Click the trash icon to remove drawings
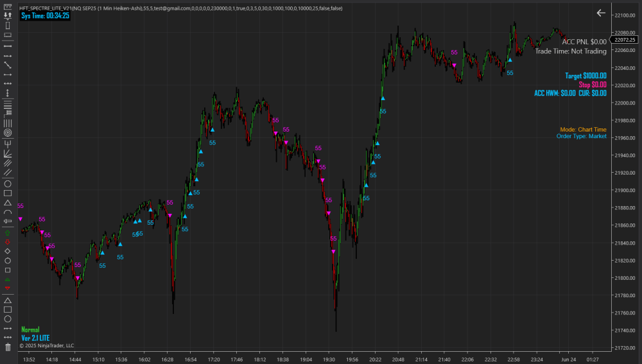This screenshot has width=642, height=364. pos(8,347)
